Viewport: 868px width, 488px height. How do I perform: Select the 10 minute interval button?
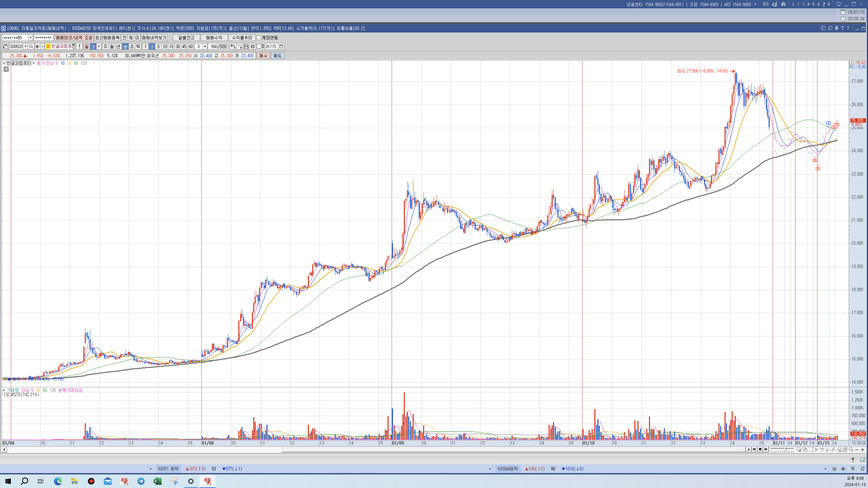[165, 46]
